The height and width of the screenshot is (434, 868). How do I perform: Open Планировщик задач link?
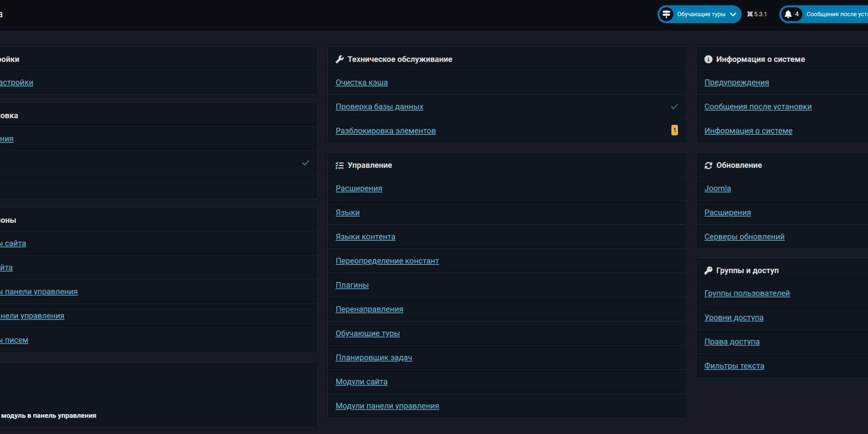(x=373, y=358)
